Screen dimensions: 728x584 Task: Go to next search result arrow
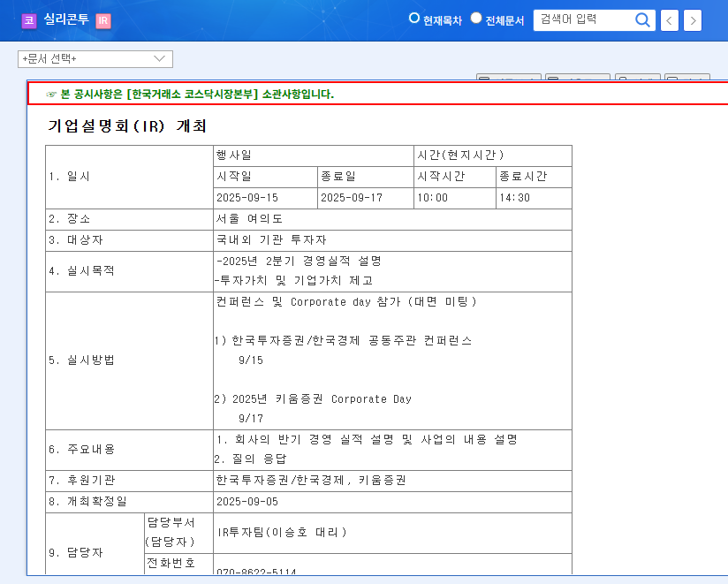(693, 20)
